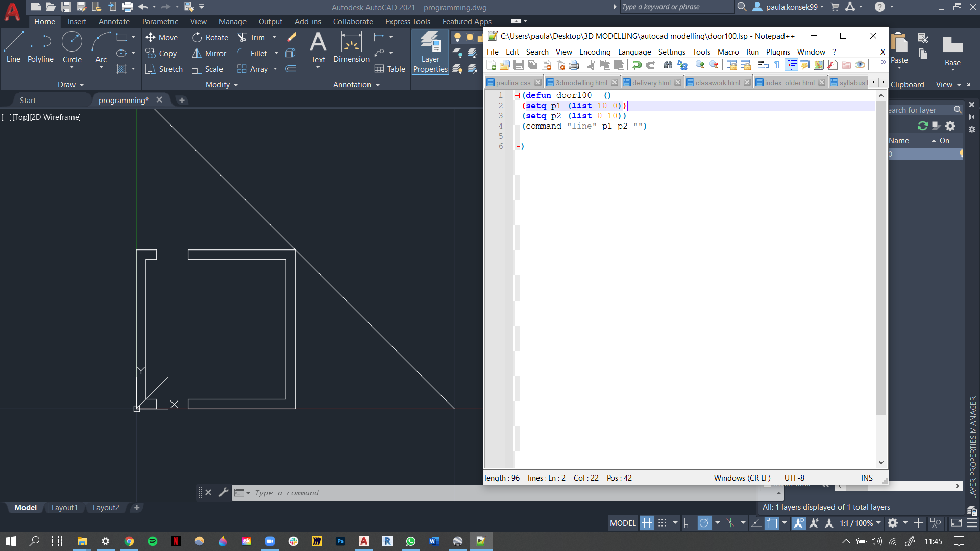The height and width of the screenshot is (551, 980).
Task: Open the Trim tool dropdown arrow
Action: [274, 38]
